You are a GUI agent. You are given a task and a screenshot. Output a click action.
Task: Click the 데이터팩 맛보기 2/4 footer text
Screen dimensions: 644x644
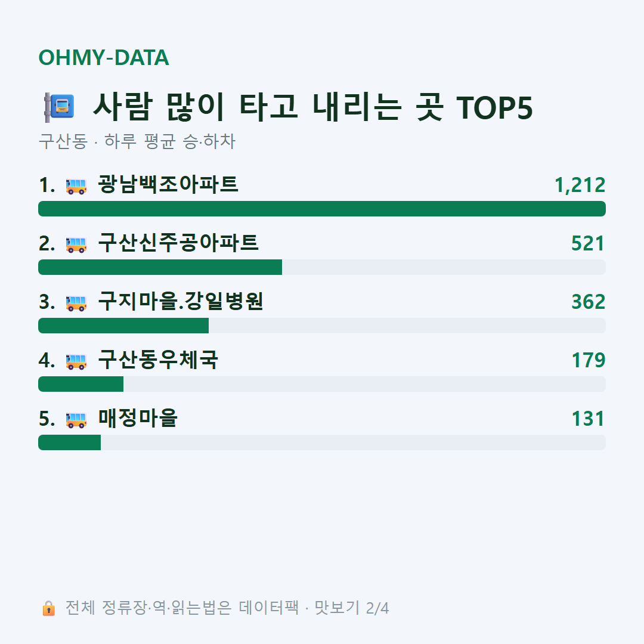[314, 608]
